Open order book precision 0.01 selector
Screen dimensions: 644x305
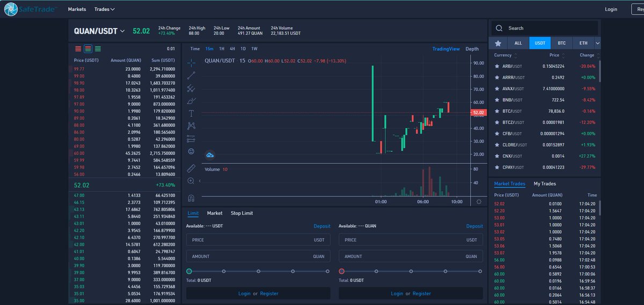click(x=171, y=49)
